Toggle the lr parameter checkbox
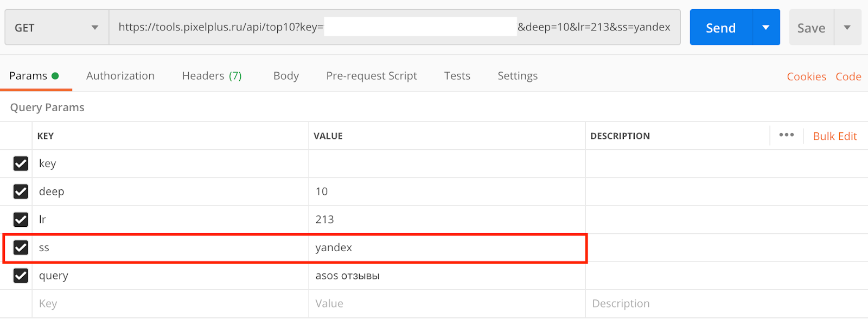 tap(21, 220)
